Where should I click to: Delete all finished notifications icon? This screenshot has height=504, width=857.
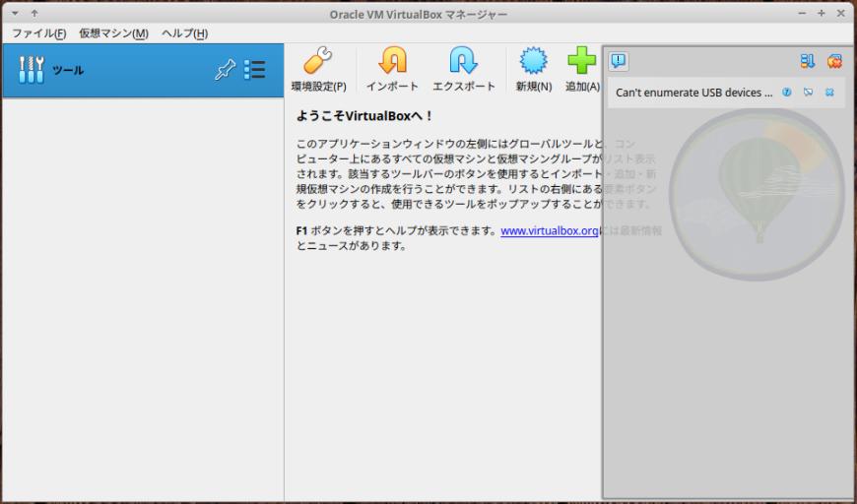coord(834,61)
